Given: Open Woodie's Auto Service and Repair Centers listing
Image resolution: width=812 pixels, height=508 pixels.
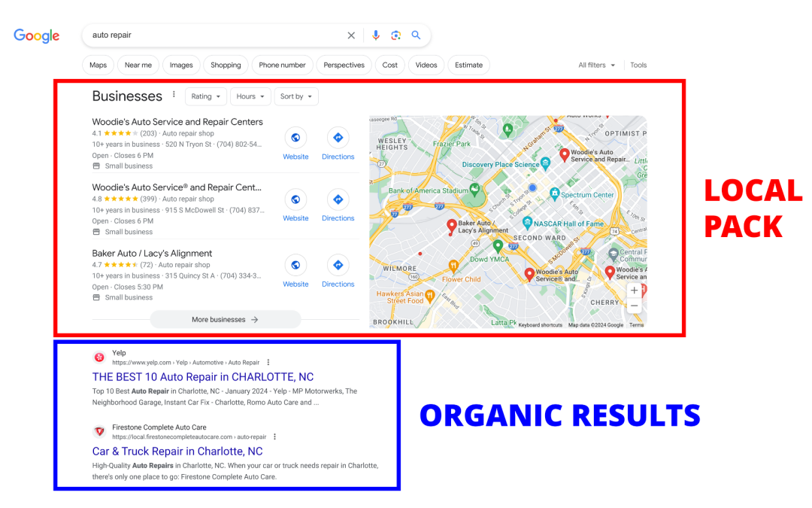Looking at the screenshot, I should 177,122.
